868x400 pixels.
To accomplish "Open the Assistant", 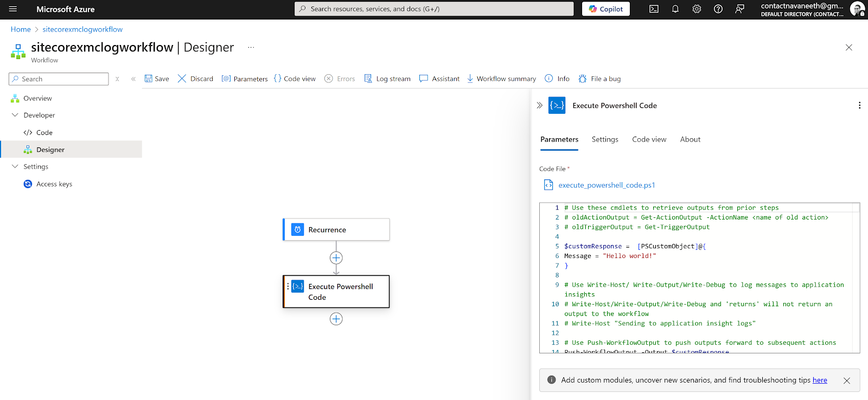I will point(439,79).
